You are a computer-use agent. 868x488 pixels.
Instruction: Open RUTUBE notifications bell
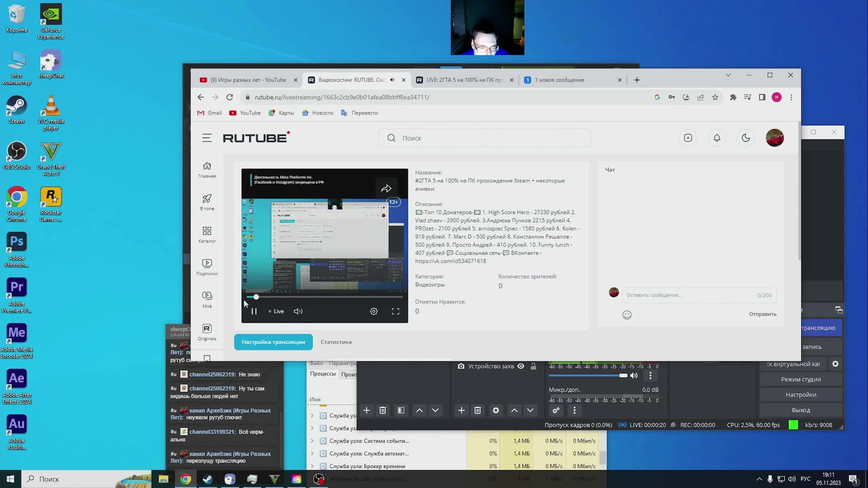coord(717,138)
